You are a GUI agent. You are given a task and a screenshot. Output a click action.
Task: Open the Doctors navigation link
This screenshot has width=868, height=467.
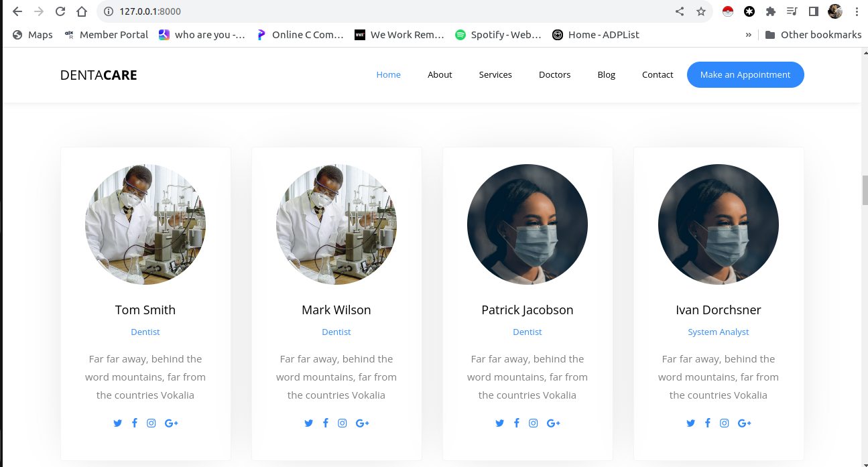click(554, 75)
